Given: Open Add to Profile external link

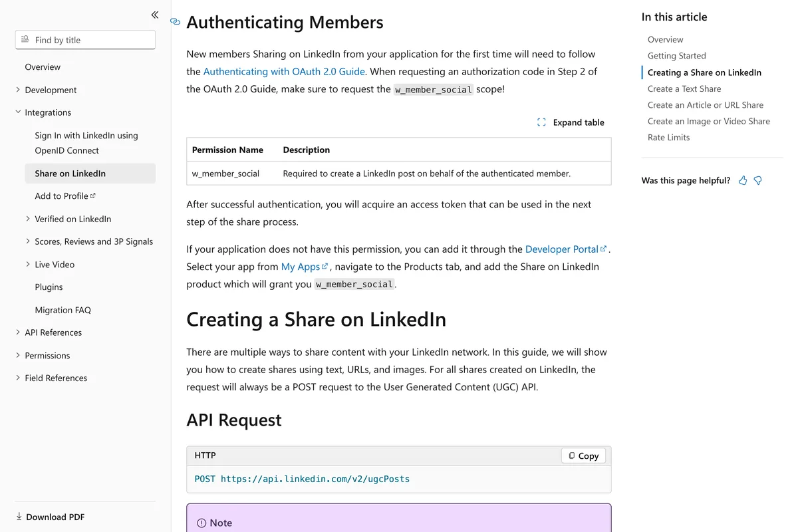Looking at the screenshot, I should click(x=65, y=196).
